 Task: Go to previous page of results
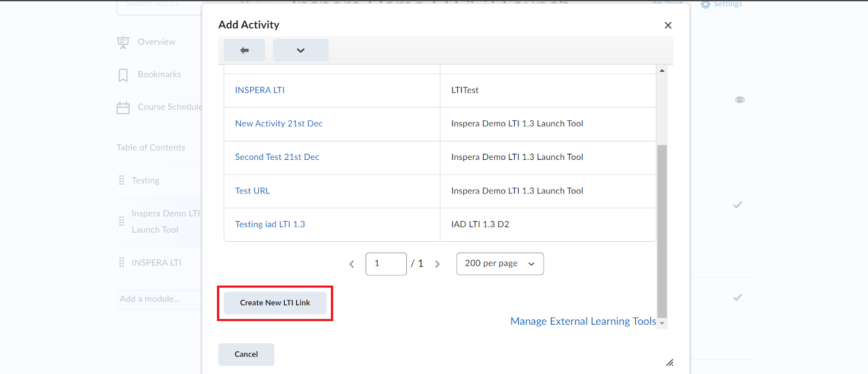tap(352, 264)
